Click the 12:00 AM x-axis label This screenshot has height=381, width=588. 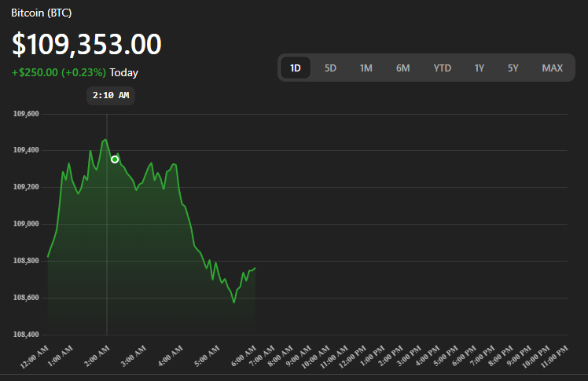click(35, 357)
